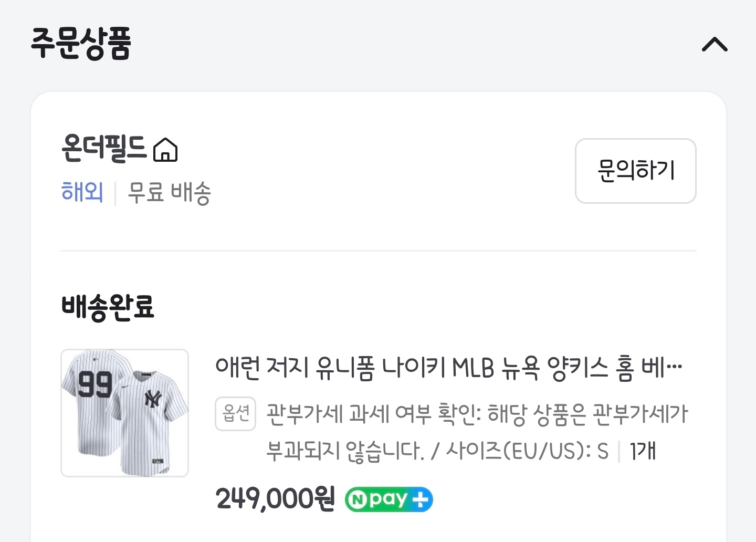This screenshot has width=756, height=542.
Task: Tap the 옵션 badge icon
Action: click(x=236, y=414)
